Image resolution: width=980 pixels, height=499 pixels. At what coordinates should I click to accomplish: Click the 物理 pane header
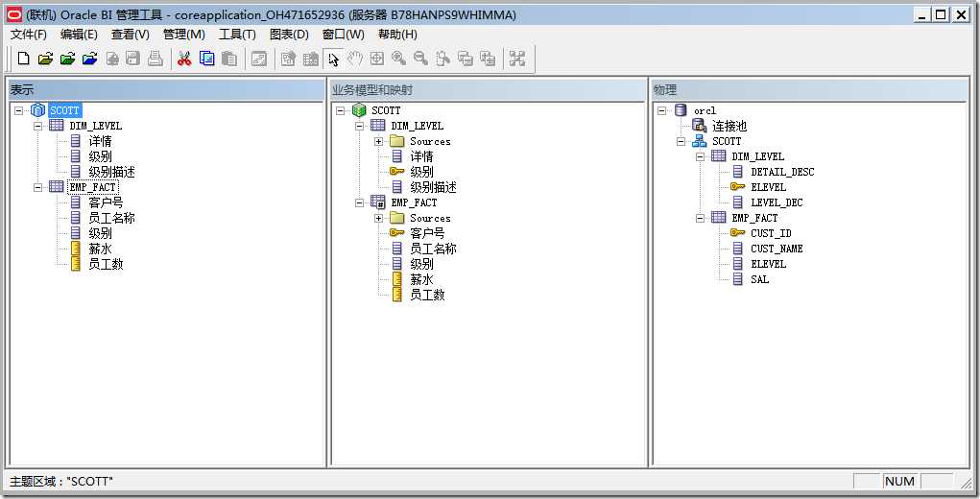point(809,90)
